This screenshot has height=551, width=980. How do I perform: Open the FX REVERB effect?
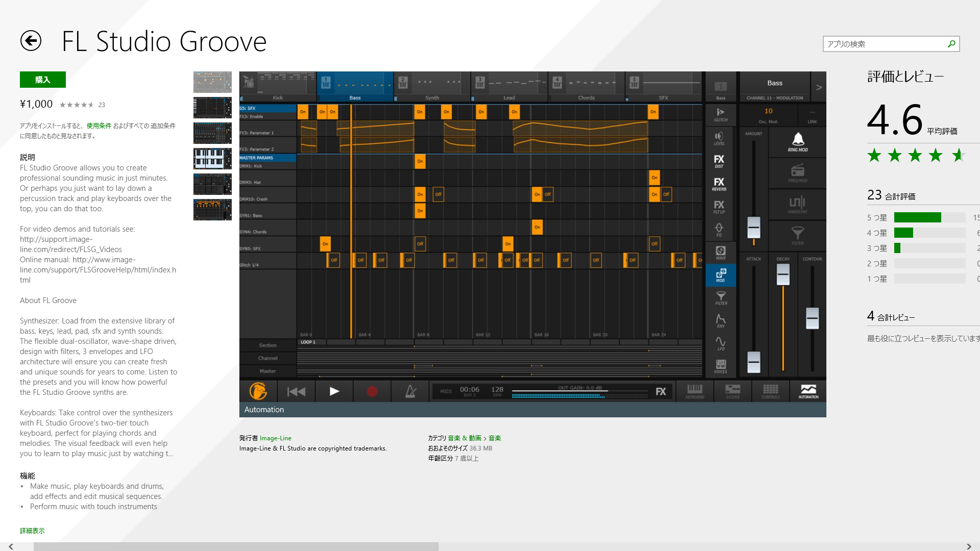tap(719, 184)
